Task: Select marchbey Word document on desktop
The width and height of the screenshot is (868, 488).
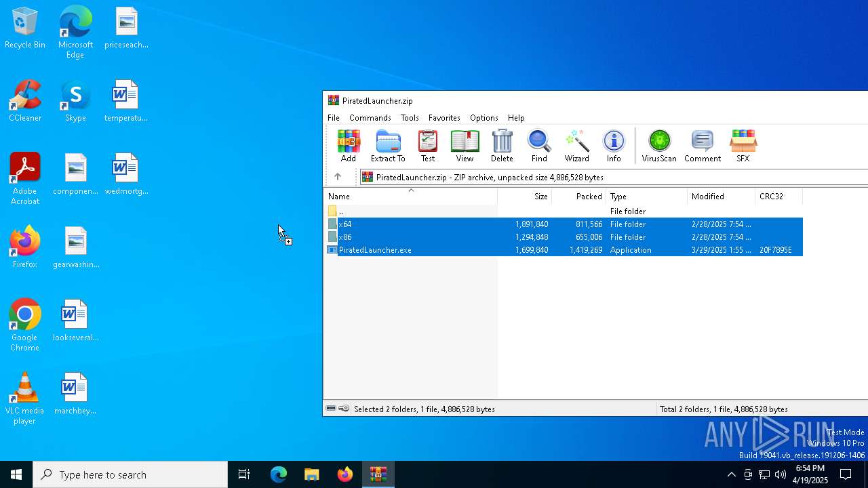Action: click(x=75, y=394)
